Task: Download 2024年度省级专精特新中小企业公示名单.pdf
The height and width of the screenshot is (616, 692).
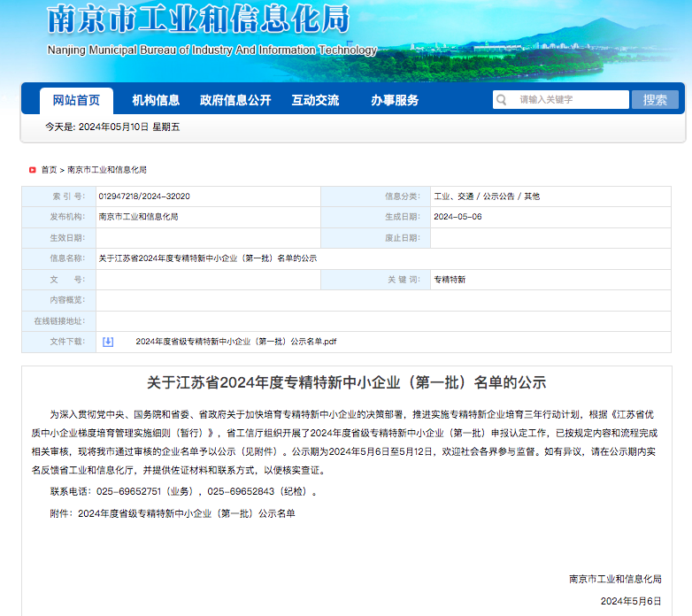Action: click(235, 342)
